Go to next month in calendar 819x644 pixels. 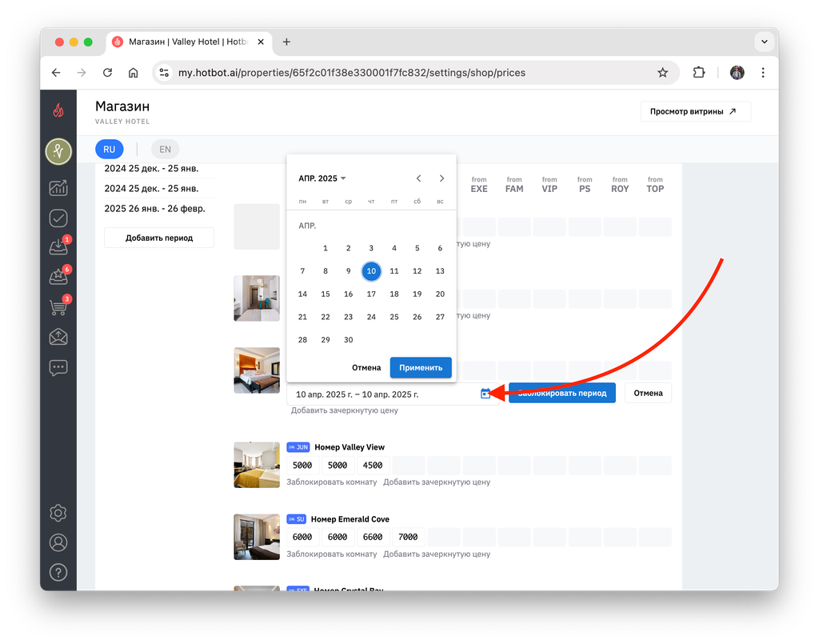tap(441, 178)
